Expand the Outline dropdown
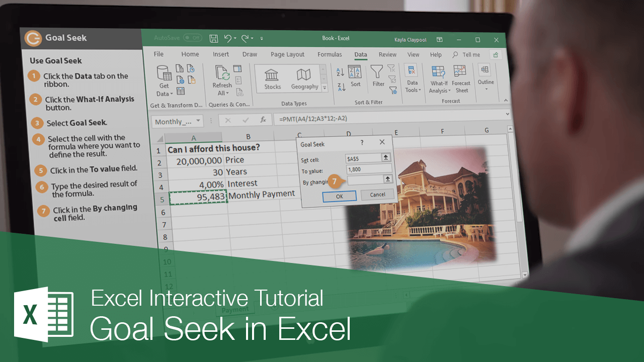The height and width of the screenshot is (362, 644). 485,89
